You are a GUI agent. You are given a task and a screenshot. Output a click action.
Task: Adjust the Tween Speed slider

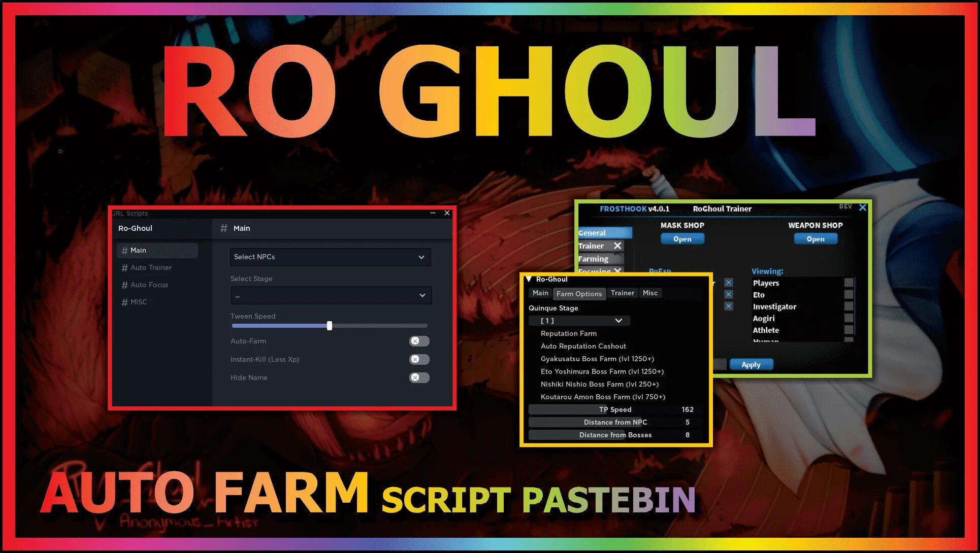pyautogui.click(x=329, y=325)
